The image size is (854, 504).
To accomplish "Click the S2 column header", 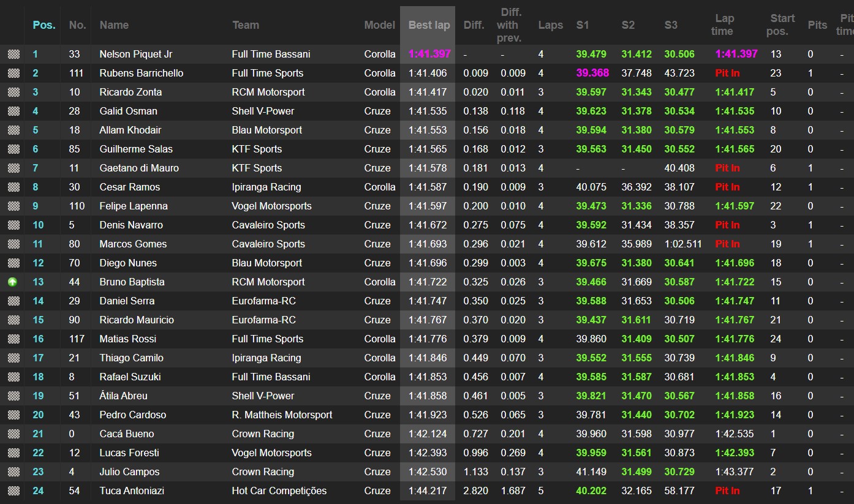I will [x=628, y=25].
